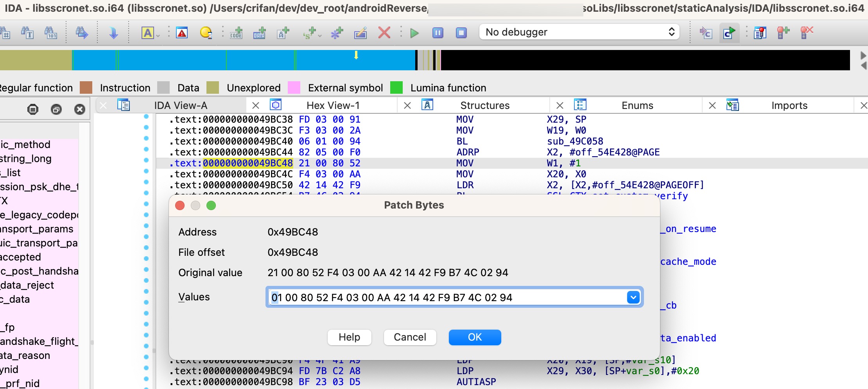Viewport: 868px width, 389px height.
Task: Select 'data_reject' function entry
Action: point(27,285)
